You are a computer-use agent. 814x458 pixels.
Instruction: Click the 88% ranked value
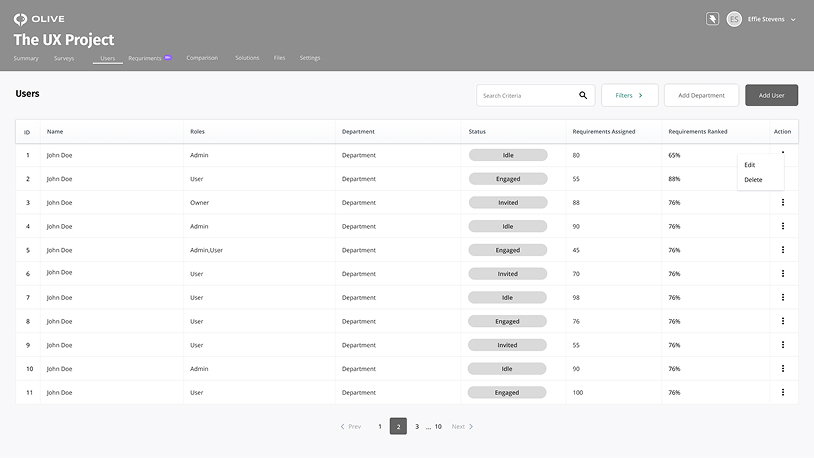[674, 179]
